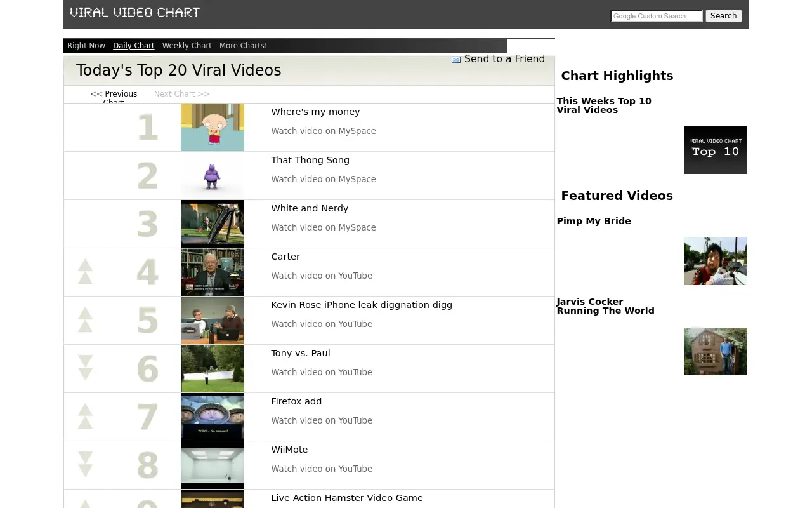This screenshot has height=508, width=812.
Task: Switch to the Weekly Chart tab
Action: [x=187, y=46]
